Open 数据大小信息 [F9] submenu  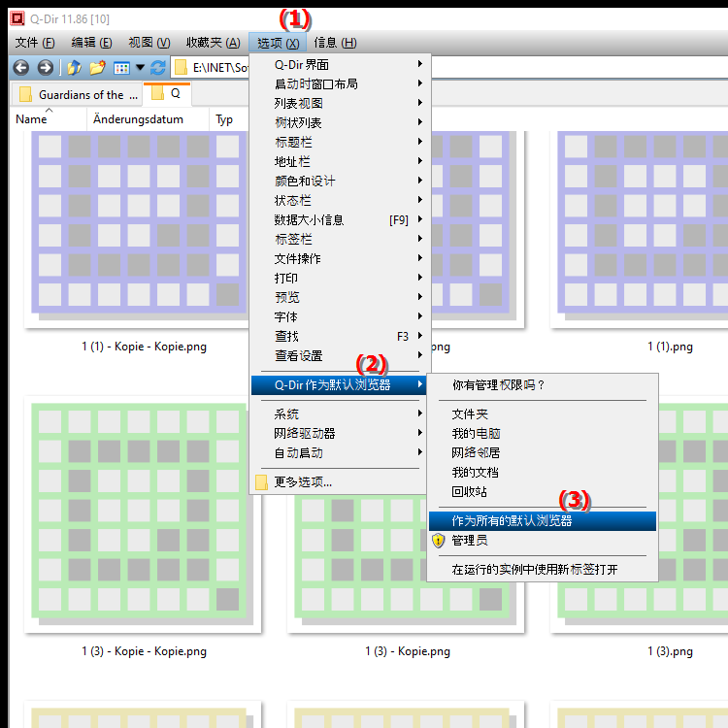point(340,219)
